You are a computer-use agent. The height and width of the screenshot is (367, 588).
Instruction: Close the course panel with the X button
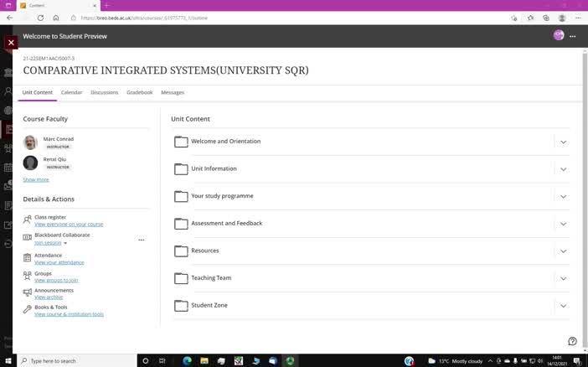coord(11,43)
